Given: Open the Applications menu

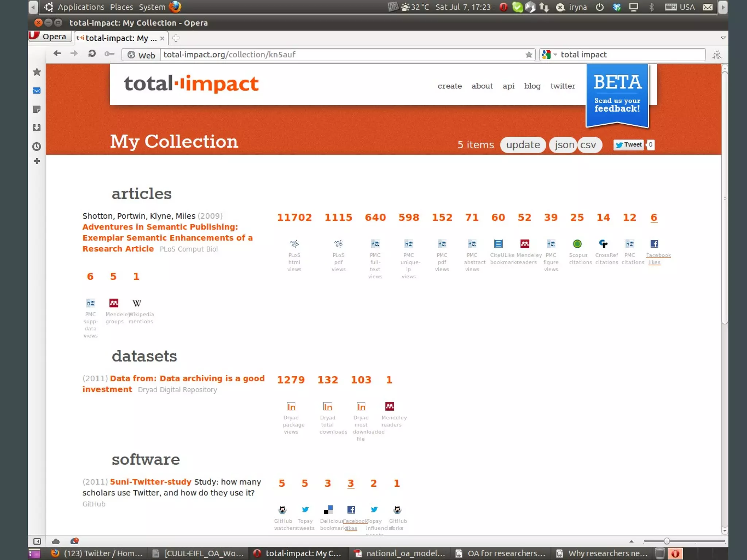Looking at the screenshot, I should pos(81,7).
